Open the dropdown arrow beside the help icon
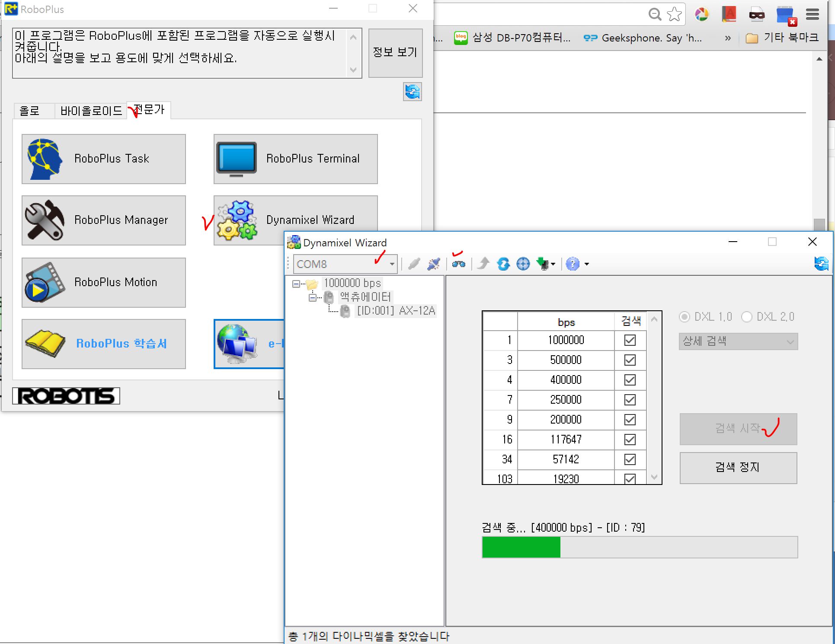 coord(587,264)
